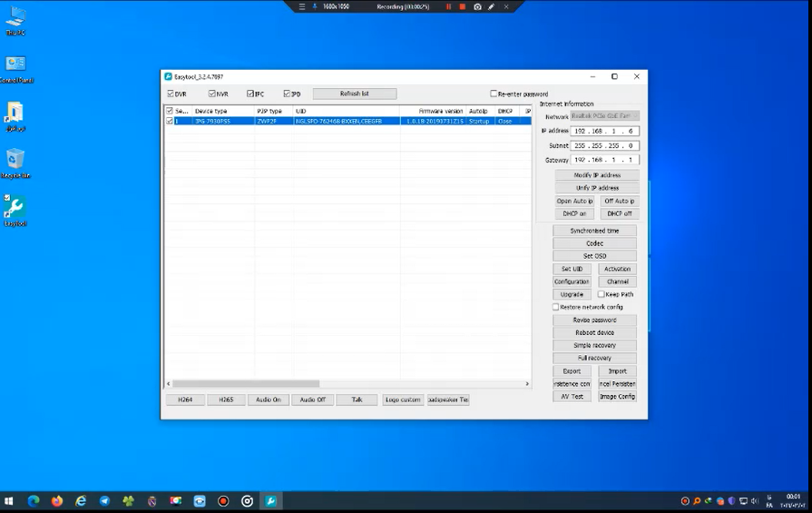Toggle the IPC device filter checkbox

(x=251, y=94)
